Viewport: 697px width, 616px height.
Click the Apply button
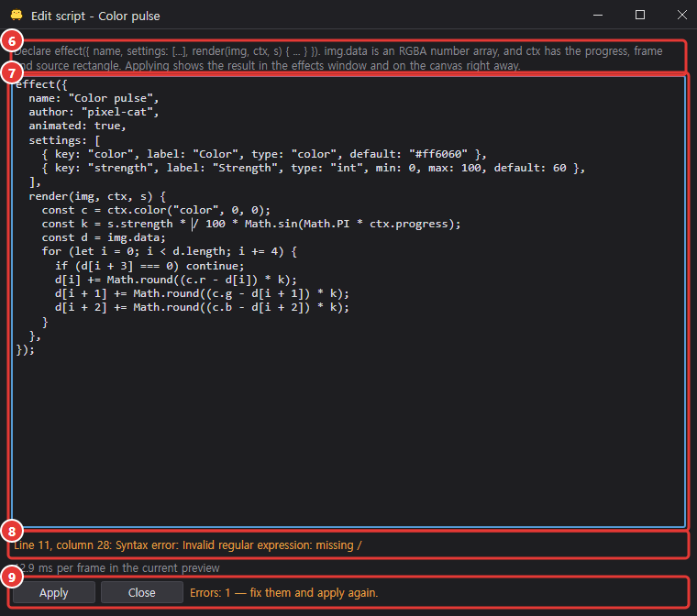pos(54,592)
